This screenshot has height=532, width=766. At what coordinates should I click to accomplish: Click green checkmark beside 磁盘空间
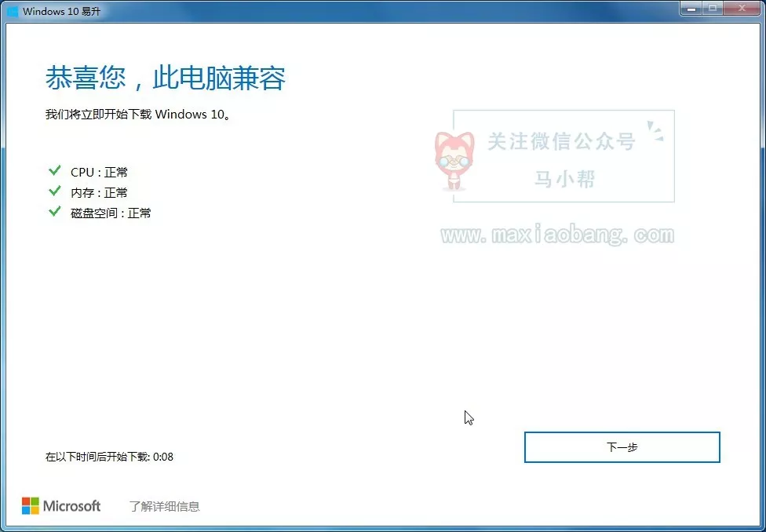point(55,212)
